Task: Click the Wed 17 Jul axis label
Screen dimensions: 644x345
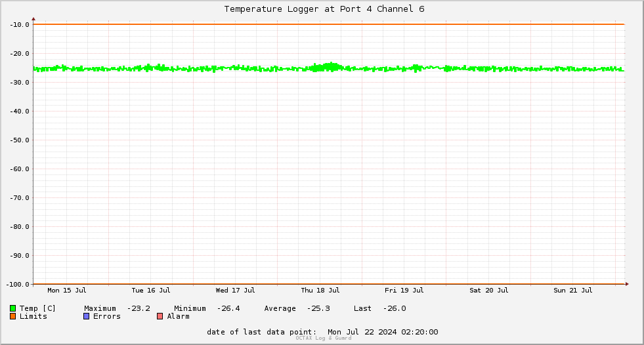Action: [x=235, y=291]
